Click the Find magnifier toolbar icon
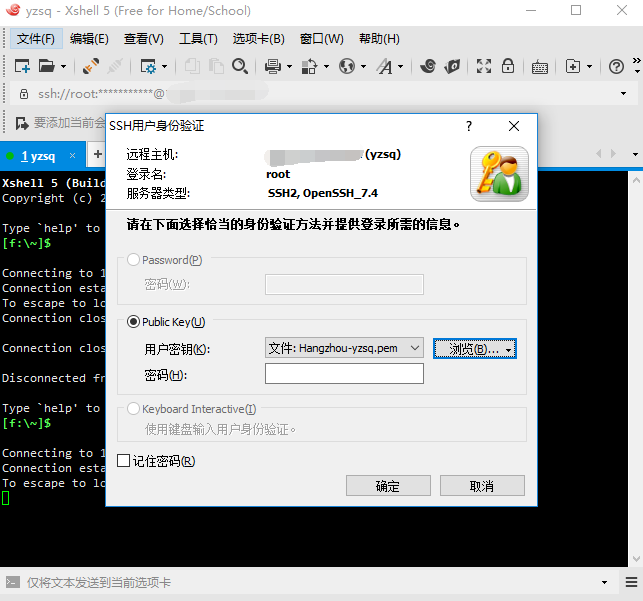 [240, 66]
